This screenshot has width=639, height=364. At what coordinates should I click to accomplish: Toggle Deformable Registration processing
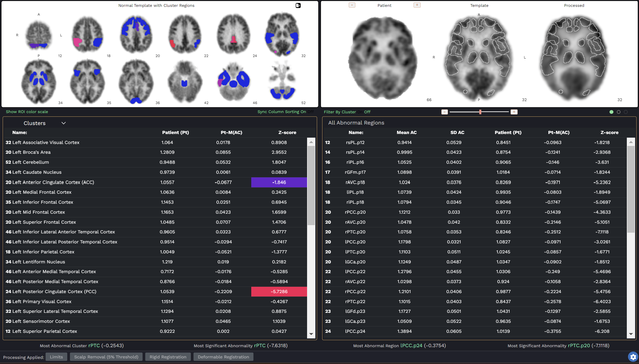(x=223, y=357)
